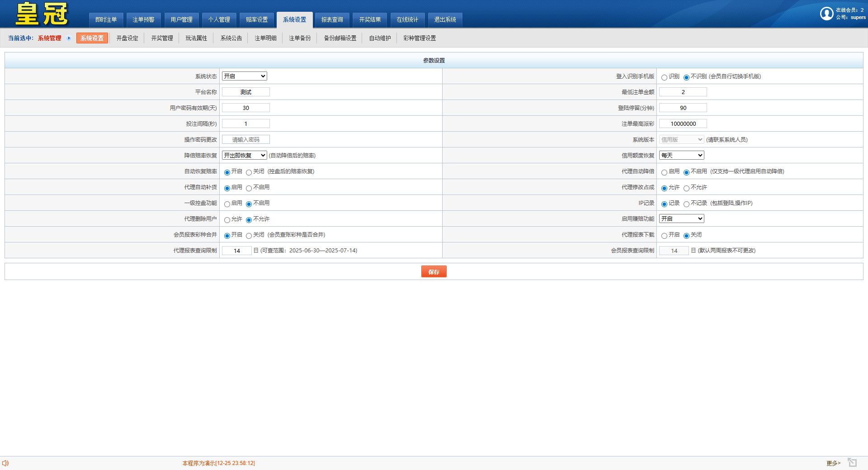Click the 代理报表查询限制 days field
The height and width of the screenshot is (470, 868).
click(237, 251)
